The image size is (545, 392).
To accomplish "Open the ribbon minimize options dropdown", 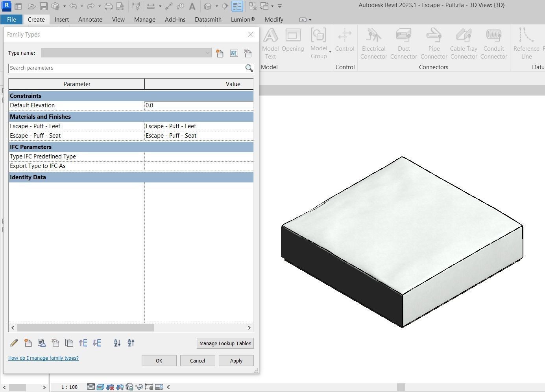I will [310, 20].
